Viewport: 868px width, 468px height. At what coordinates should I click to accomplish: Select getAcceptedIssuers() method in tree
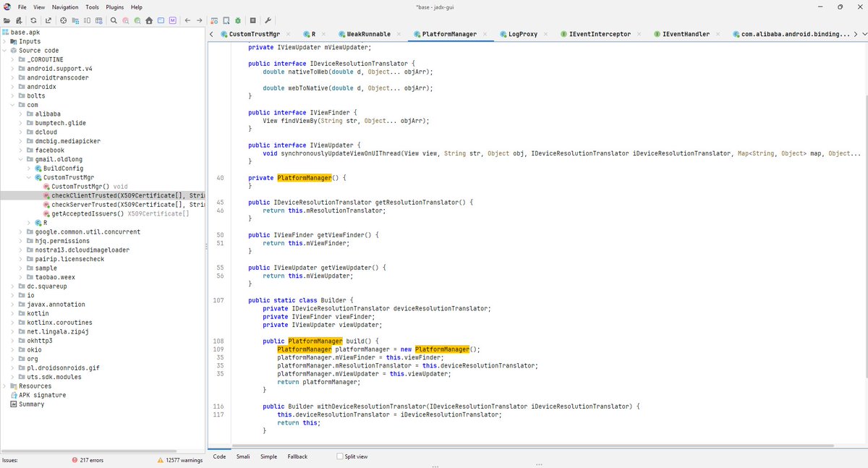point(116,214)
